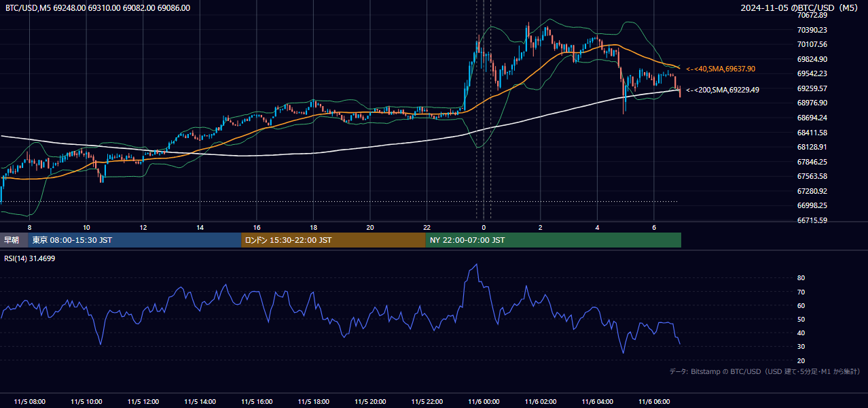This screenshot has height=408, width=868.
Task: Click hour label 14 on the price chart axis
Action: pyautogui.click(x=200, y=227)
